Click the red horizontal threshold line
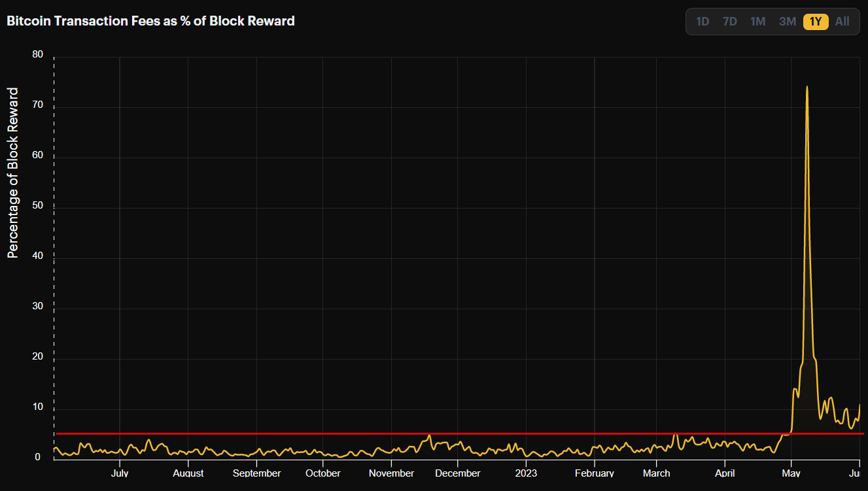 tap(460, 433)
